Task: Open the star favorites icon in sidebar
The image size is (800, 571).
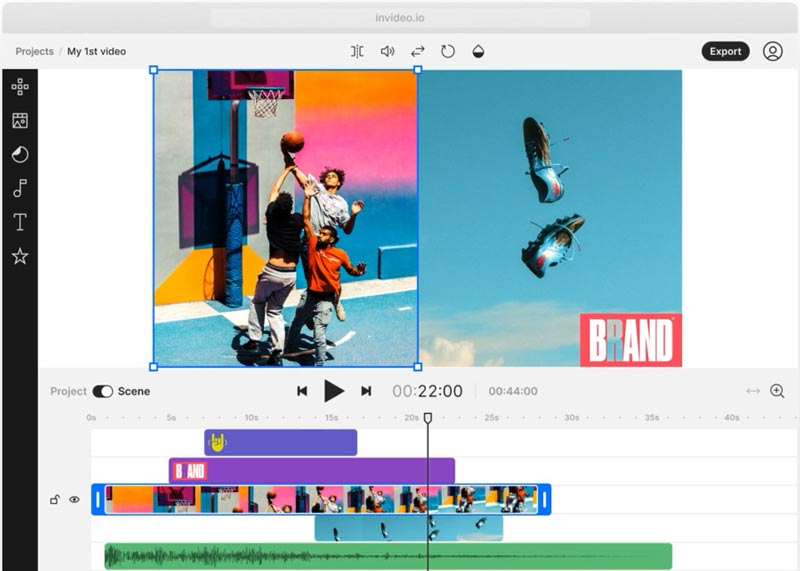Action: pyautogui.click(x=19, y=256)
